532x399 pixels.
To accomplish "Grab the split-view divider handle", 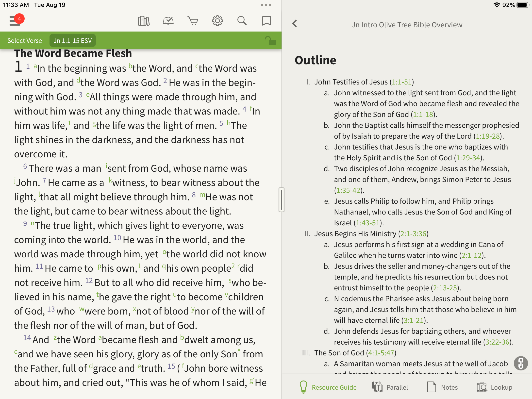I will click(282, 199).
